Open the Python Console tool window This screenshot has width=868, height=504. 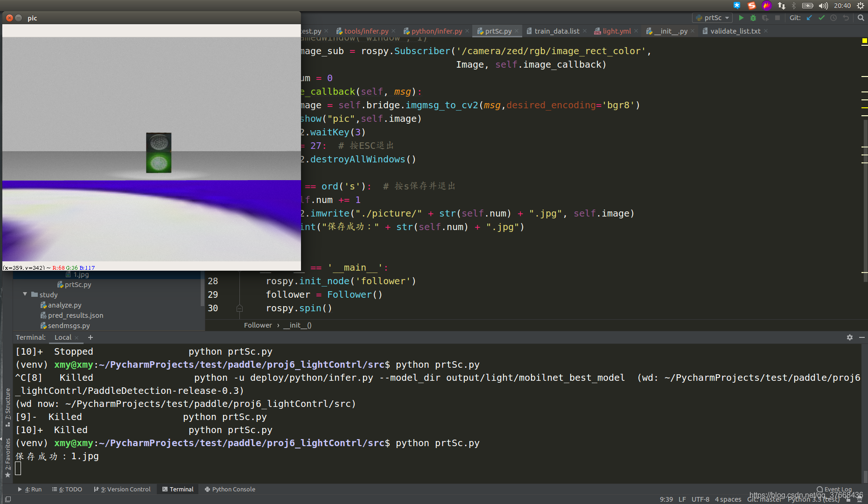230,490
